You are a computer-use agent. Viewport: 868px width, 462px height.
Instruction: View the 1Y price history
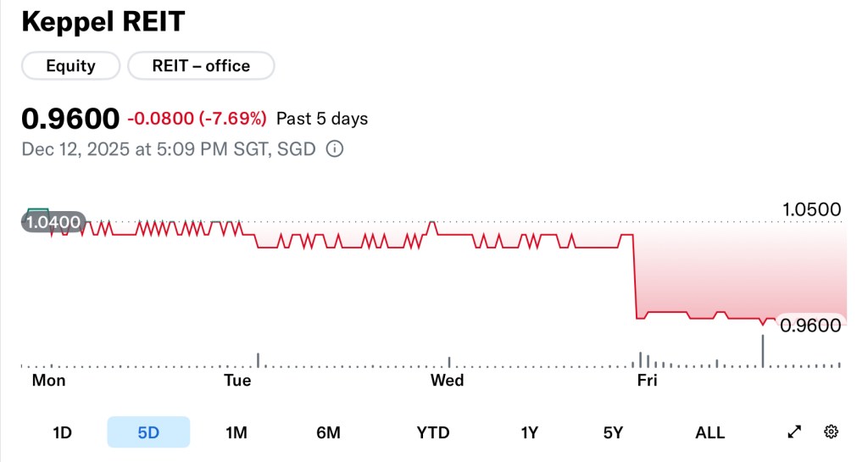(529, 432)
